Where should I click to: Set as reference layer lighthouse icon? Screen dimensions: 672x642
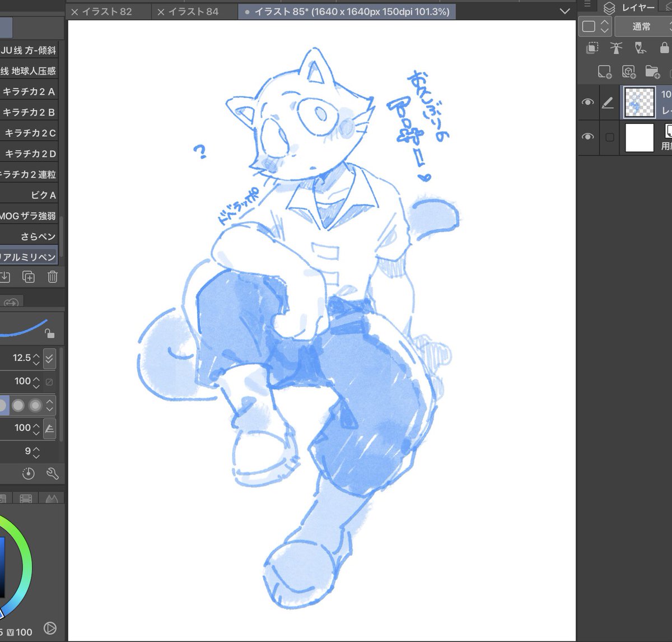pyautogui.click(x=616, y=48)
